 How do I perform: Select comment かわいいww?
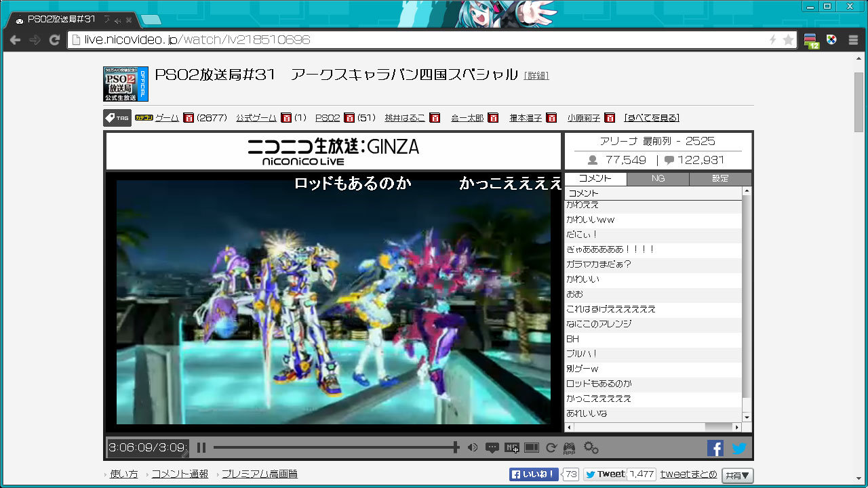click(x=653, y=220)
